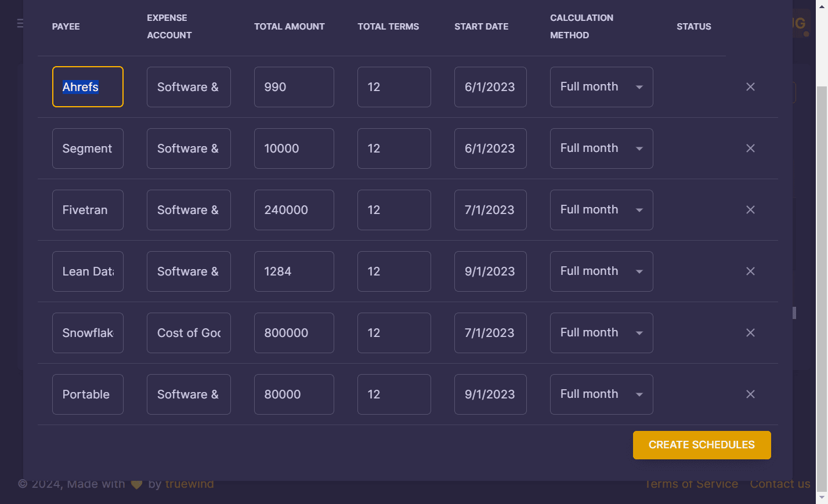
Task: Expand Segment's Full month dropdown
Action: click(601, 148)
